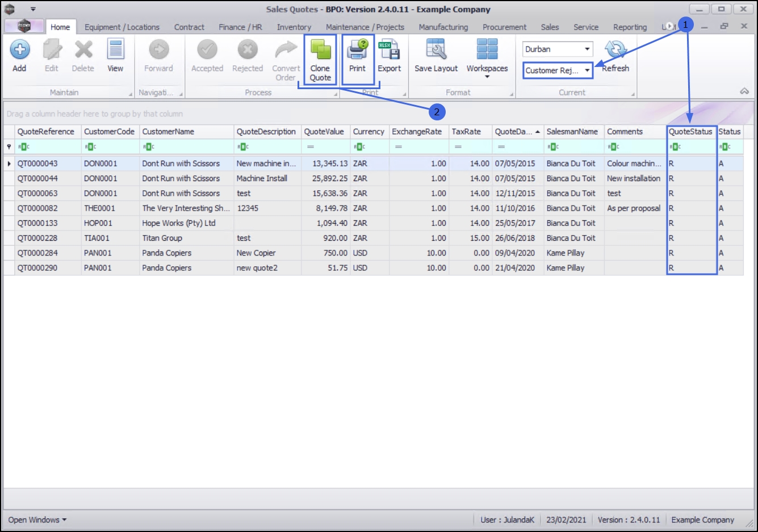758x532 pixels.
Task: Click the Delete icon in the ribbon
Action: point(83,50)
